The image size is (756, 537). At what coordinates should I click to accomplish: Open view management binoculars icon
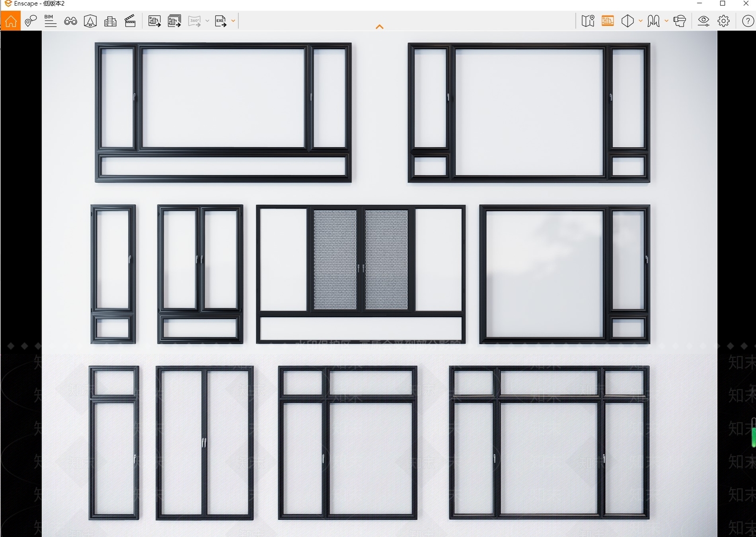click(x=70, y=21)
